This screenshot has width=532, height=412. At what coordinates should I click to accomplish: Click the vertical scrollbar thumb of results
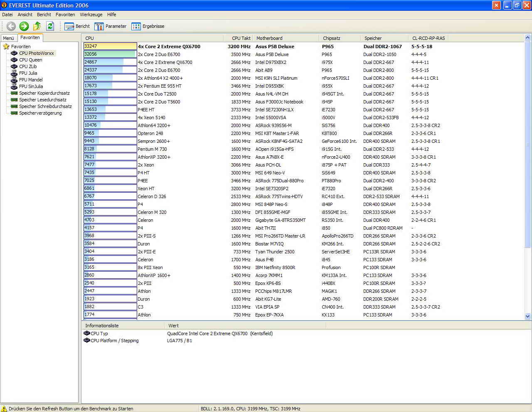point(528,144)
